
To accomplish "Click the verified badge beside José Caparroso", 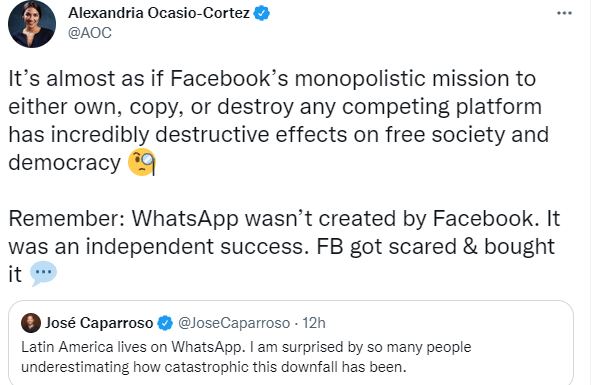I will point(165,323).
